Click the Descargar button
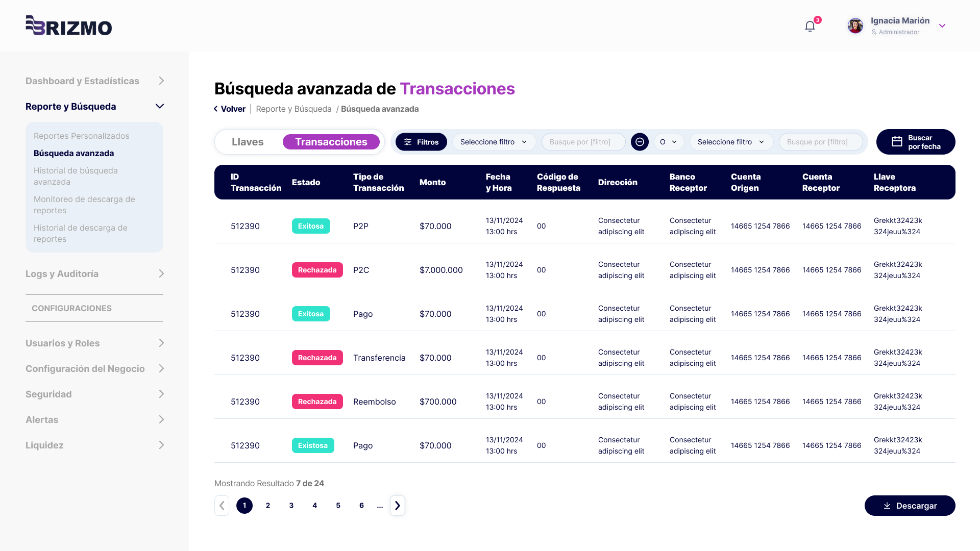 910,506
